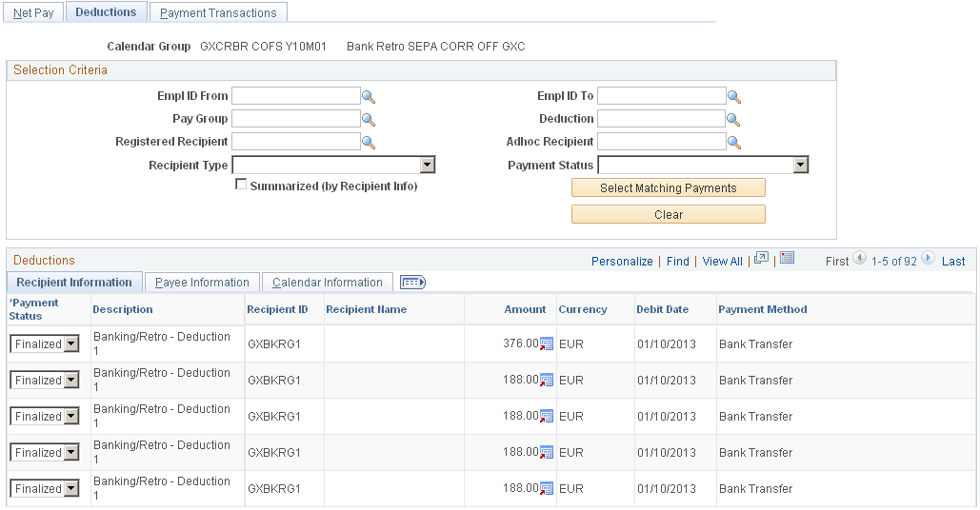Open the Adhoc Recipient lookup icon

click(x=734, y=143)
